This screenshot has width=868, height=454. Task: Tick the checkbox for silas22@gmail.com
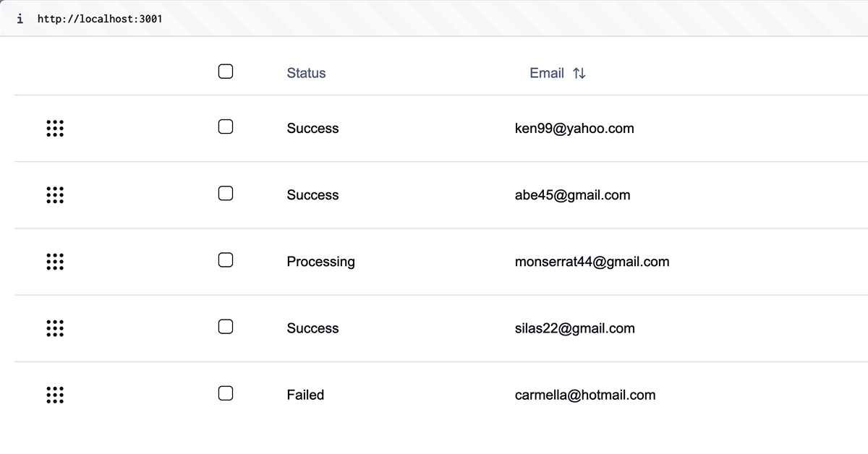226,327
